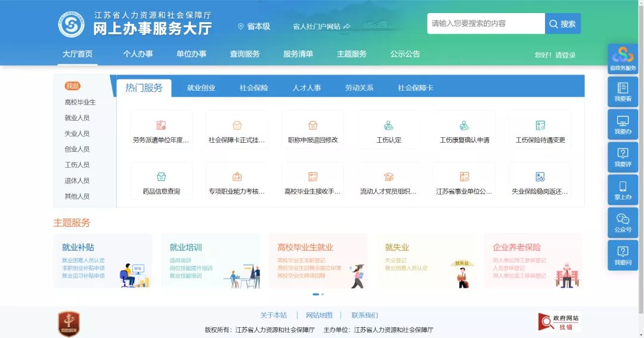Open 查询服务 nav item
Image resolution: width=644 pixels, height=338 pixels.
pyautogui.click(x=245, y=54)
